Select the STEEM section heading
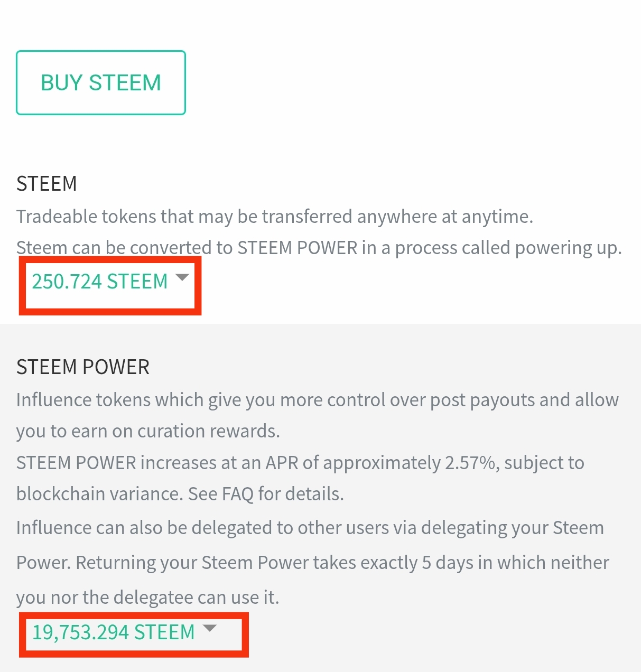 [x=47, y=184]
